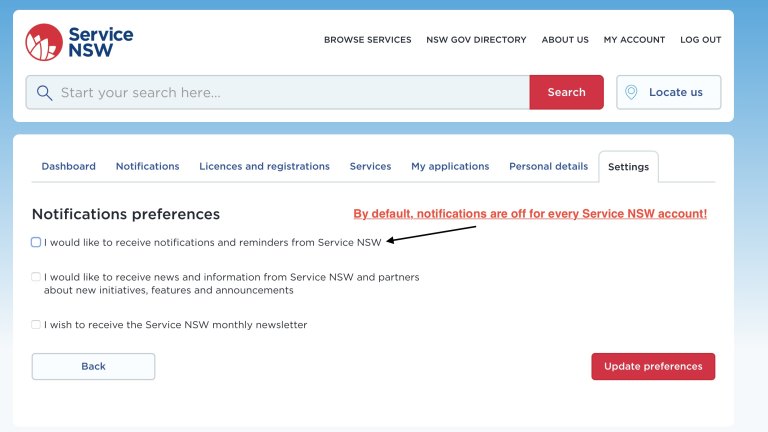Click Log Out
The image size is (768, 432).
(700, 40)
